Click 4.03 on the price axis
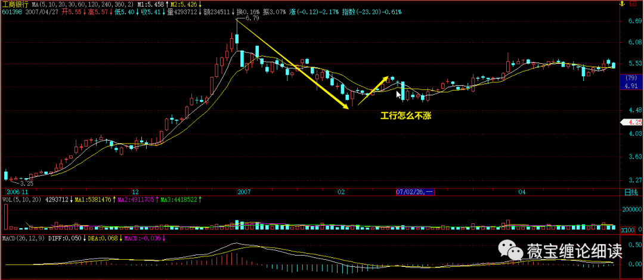The height and width of the screenshot is (280, 644). click(x=636, y=133)
